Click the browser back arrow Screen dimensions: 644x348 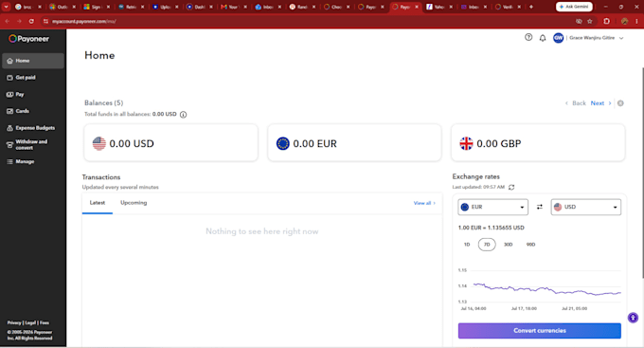click(8, 21)
